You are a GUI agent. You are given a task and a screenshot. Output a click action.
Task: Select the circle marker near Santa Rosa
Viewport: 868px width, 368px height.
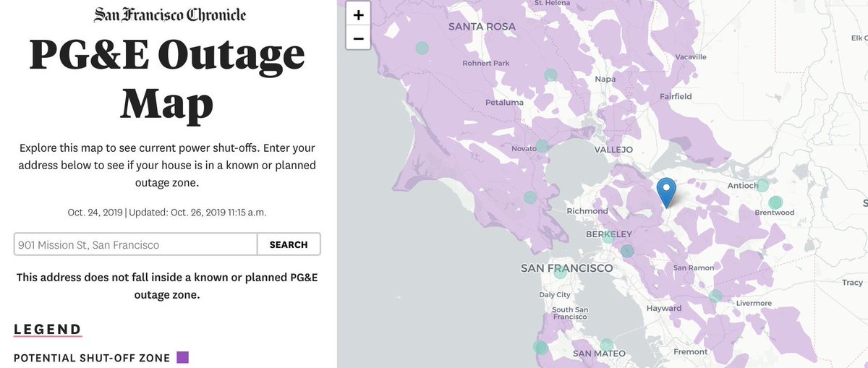(422, 48)
